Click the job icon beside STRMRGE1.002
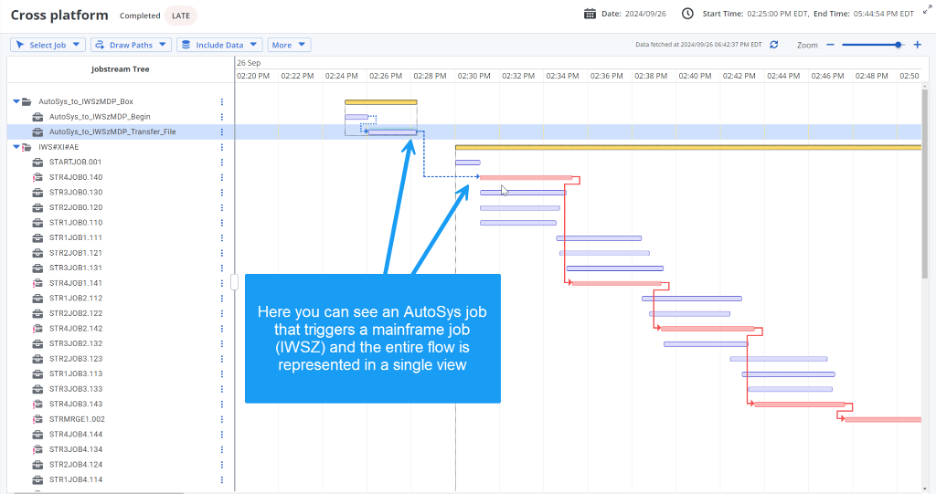Image resolution: width=936 pixels, height=494 pixels. pyautogui.click(x=38, y=419)
